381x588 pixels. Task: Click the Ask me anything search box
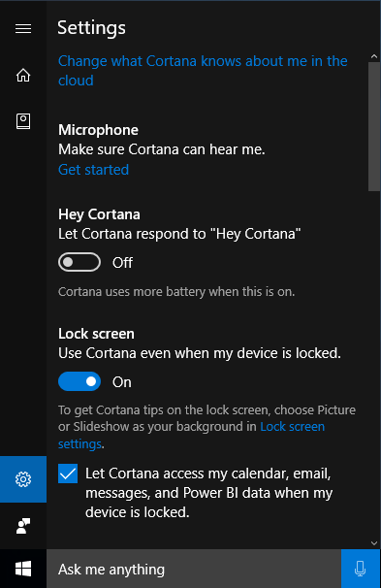coord(194,569)
